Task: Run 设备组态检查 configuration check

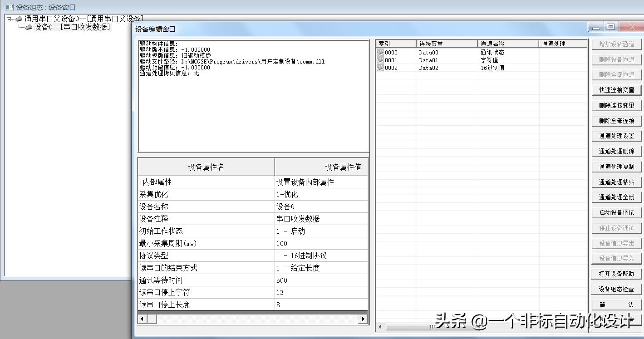Action: 616,288
